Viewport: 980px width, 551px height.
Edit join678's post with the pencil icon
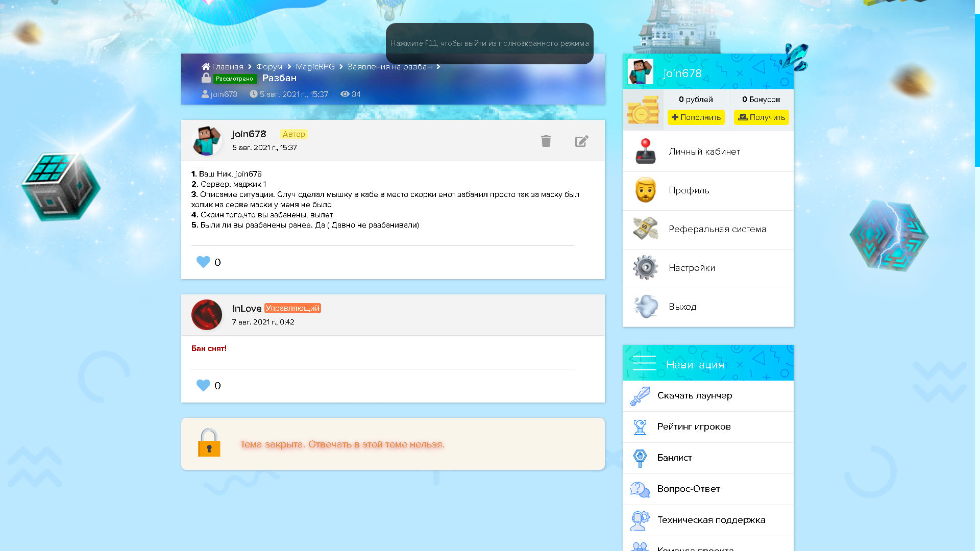coord(581,141)
